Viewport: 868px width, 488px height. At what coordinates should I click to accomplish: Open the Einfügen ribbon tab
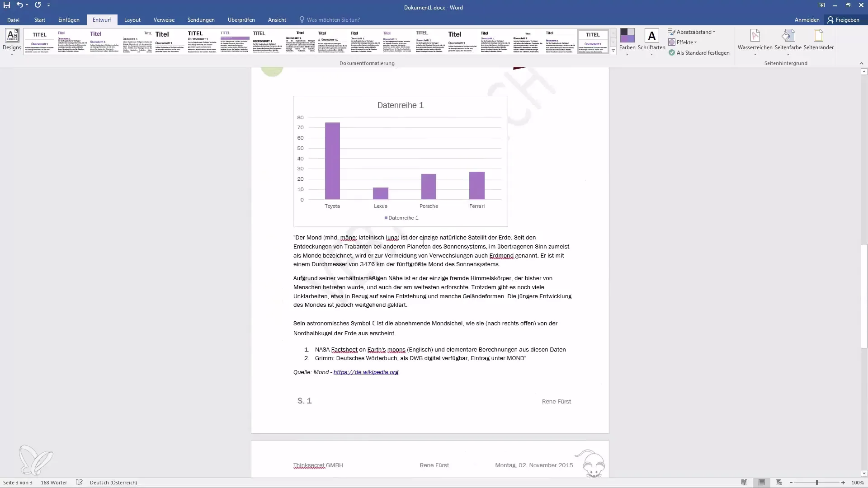pyautogui.click(x=69, y=20)
